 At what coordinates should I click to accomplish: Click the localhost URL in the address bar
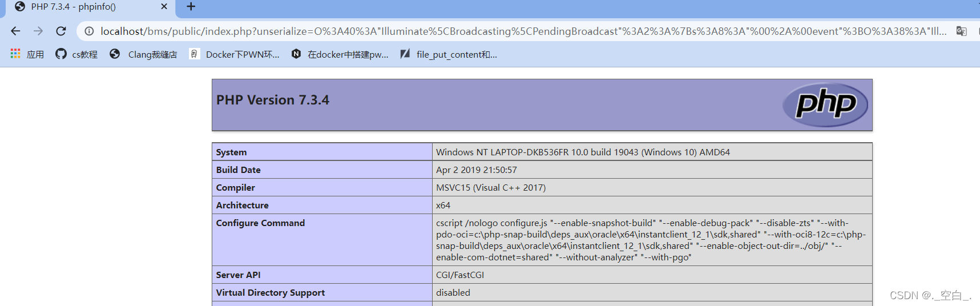523,31
